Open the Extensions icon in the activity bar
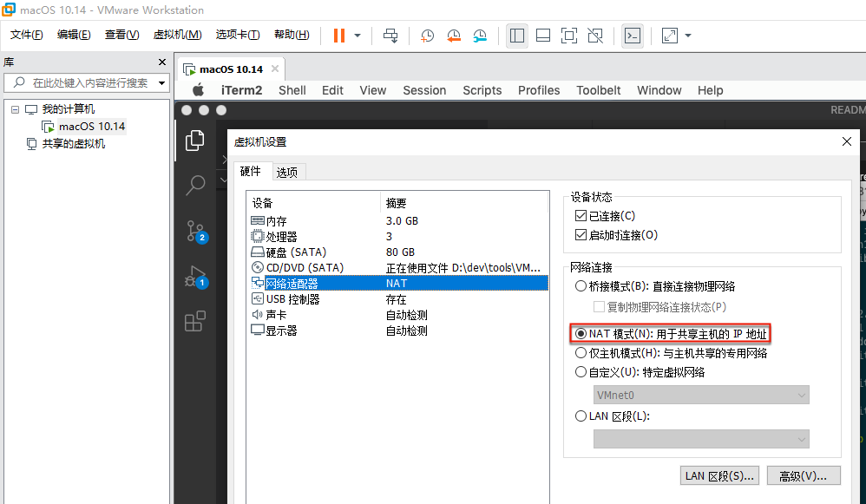866x504 pixels. coord(195,321)
